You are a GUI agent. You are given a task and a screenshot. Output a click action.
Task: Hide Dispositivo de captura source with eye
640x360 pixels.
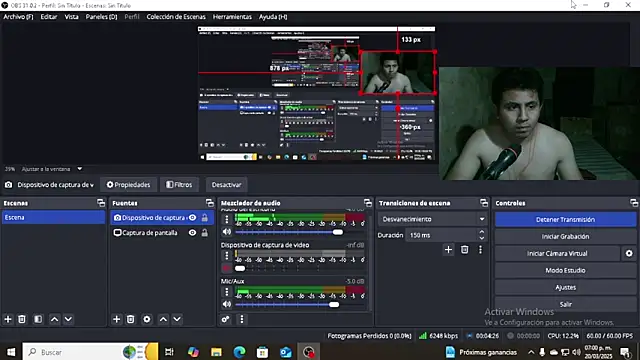pos(192,218)
